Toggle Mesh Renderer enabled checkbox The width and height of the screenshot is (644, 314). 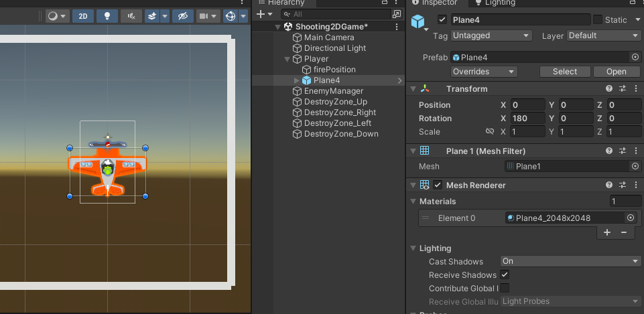point(438,185)
